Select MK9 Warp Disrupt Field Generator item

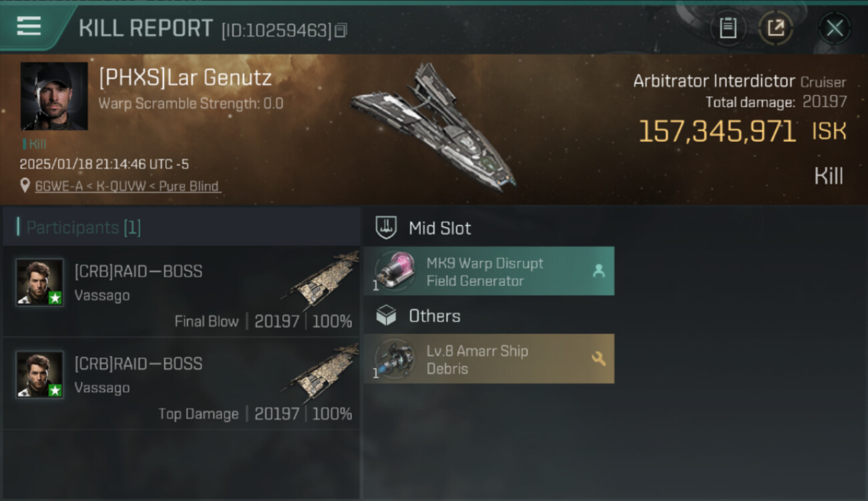click(x=489, y=271)
